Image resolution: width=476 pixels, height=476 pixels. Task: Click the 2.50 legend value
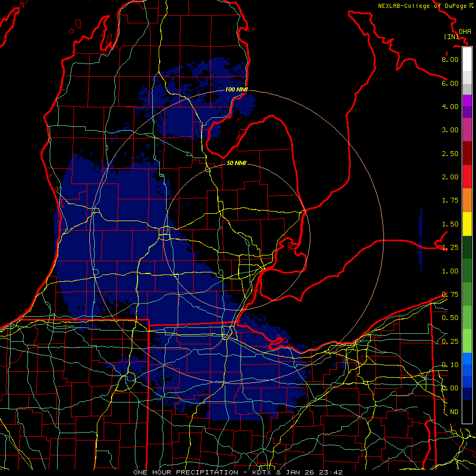point(450,153)
